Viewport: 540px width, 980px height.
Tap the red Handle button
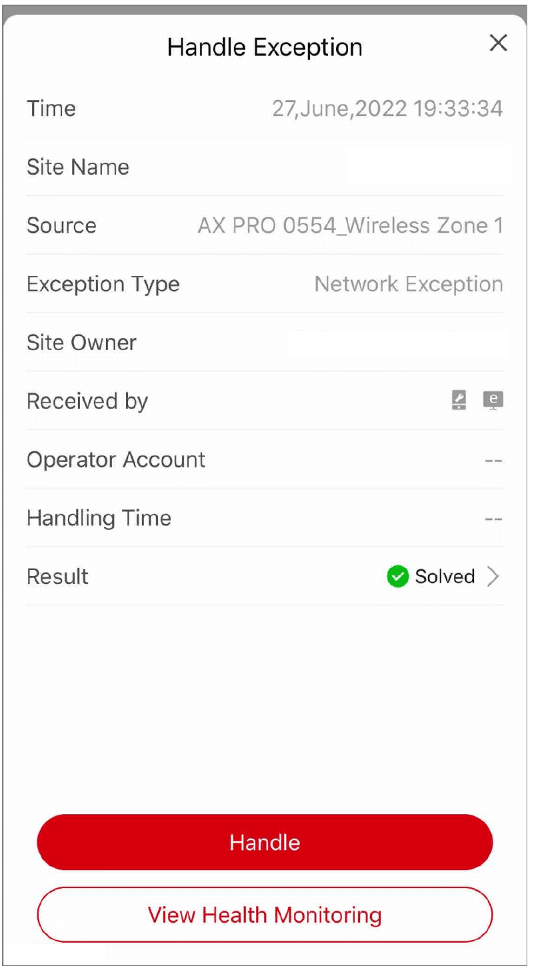(265, 842)
